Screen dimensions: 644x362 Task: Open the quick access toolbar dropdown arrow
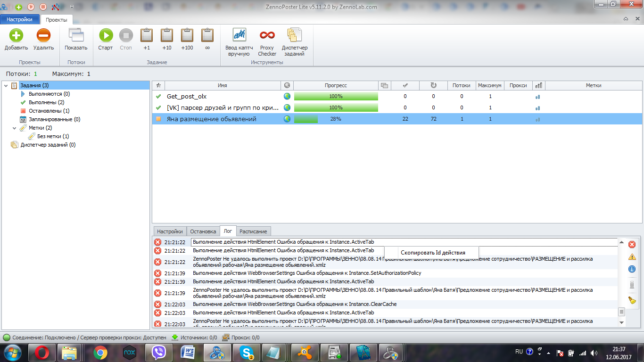[72, 7]
